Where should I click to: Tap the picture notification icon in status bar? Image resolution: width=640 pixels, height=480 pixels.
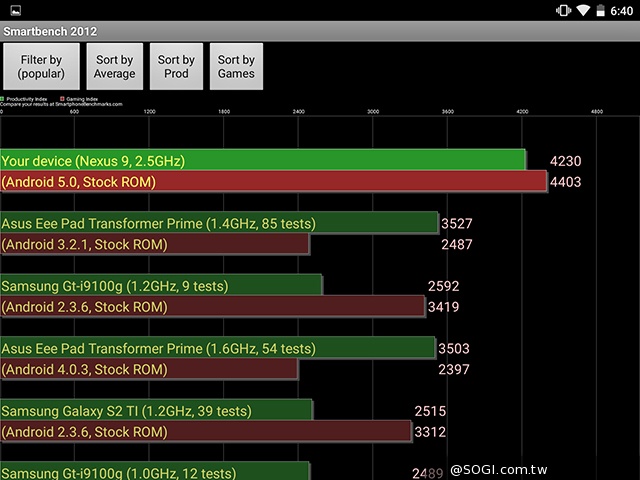click(15, 9)
